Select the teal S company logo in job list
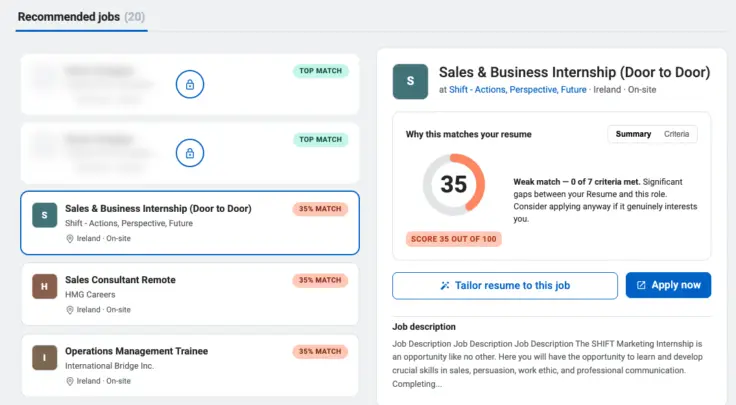 pyautogui.click(x=45, y=215)
